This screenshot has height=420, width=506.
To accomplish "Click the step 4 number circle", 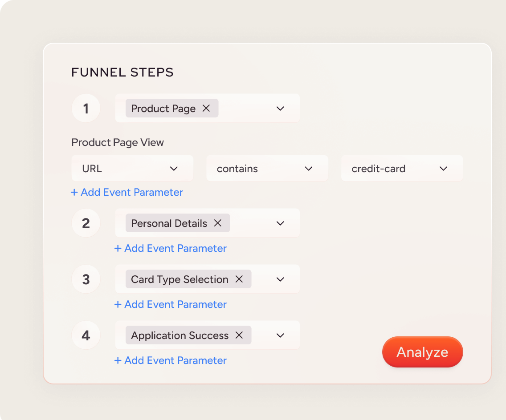I will coord(86,335).
